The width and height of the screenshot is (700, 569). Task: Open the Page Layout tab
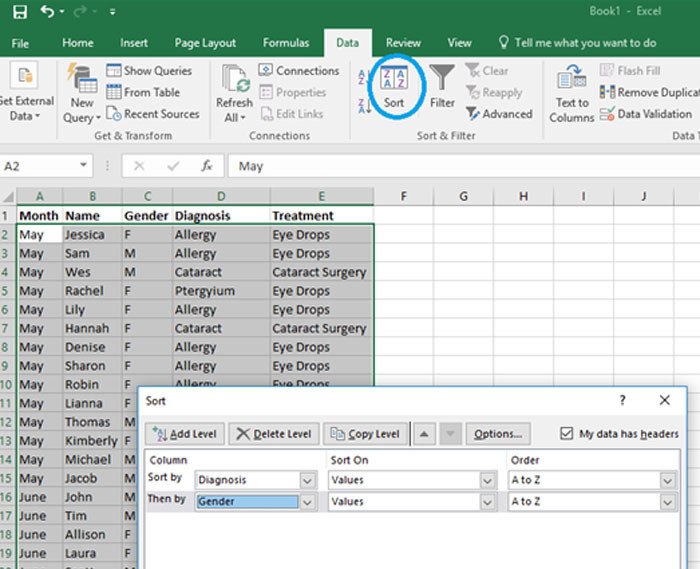pyautogui.click(x=205, y=43)
